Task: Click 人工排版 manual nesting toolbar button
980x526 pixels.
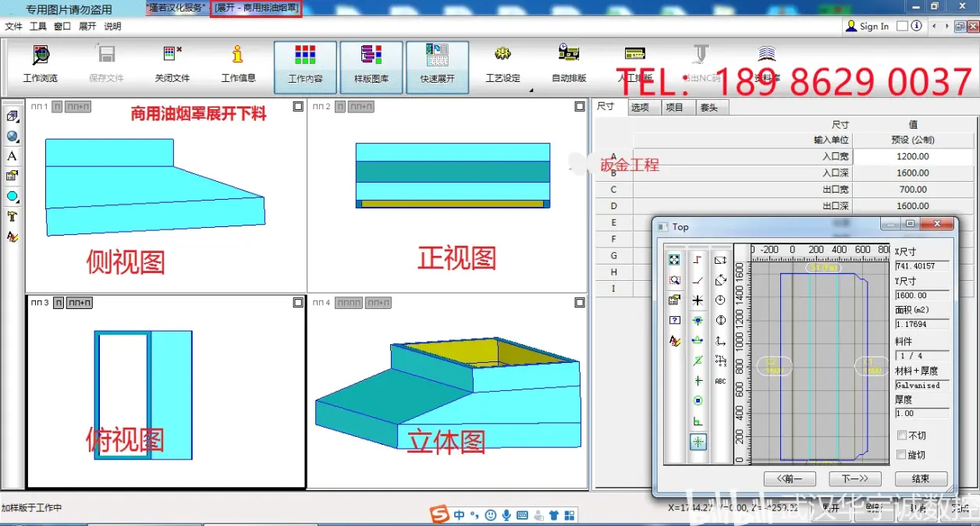Action: coord(634,64)
